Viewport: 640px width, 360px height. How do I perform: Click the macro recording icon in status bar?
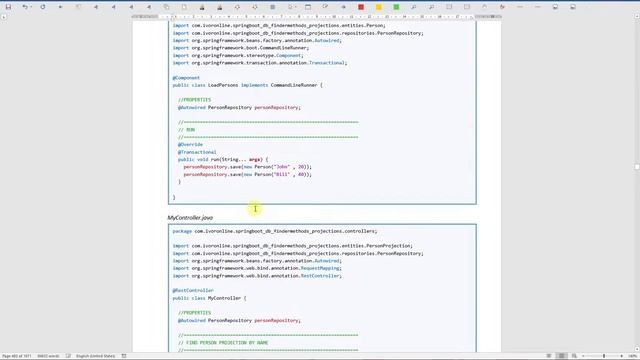(124, 356)
